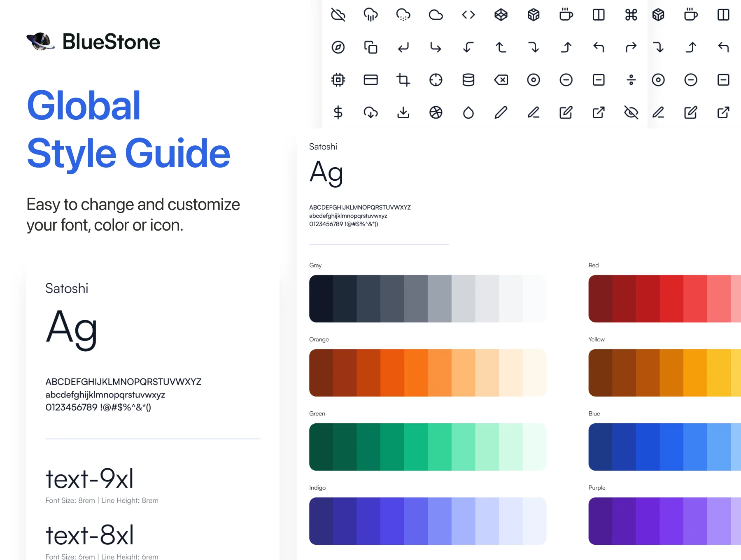Choose the corner-left-up arrow icon
The width and height of the screenshot is (741, 560).
coord(501,47)
